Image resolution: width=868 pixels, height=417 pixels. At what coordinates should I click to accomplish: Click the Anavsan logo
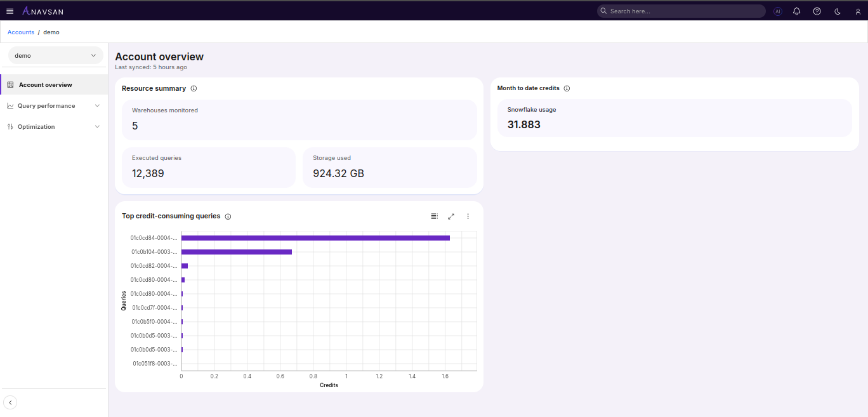[42, 11]
